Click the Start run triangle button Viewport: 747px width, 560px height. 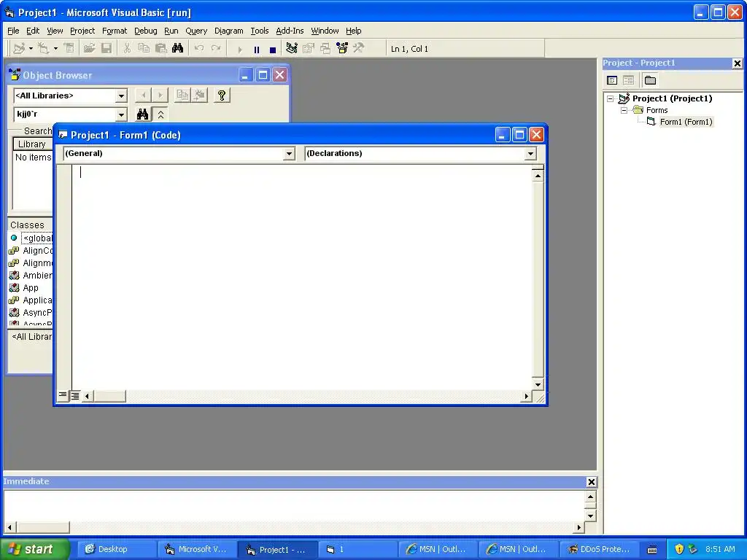coord(239,49)
